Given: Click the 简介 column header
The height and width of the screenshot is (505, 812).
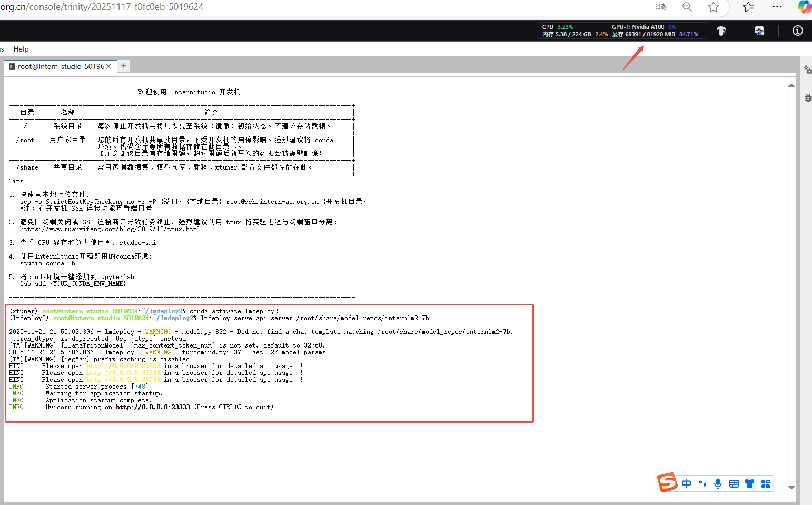Looking at the screenshot, I should pyautogui.click(x=212, y=112).
